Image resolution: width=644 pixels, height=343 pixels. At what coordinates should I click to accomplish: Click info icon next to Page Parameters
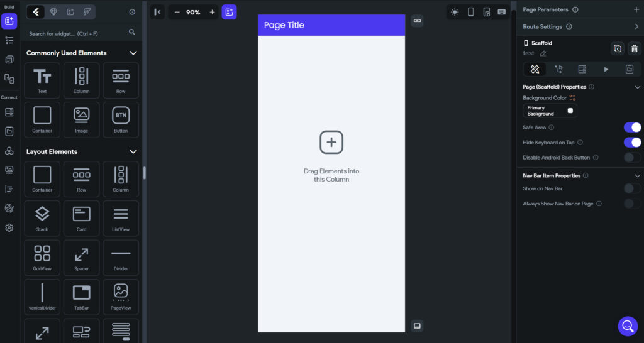tap(575, 9)
